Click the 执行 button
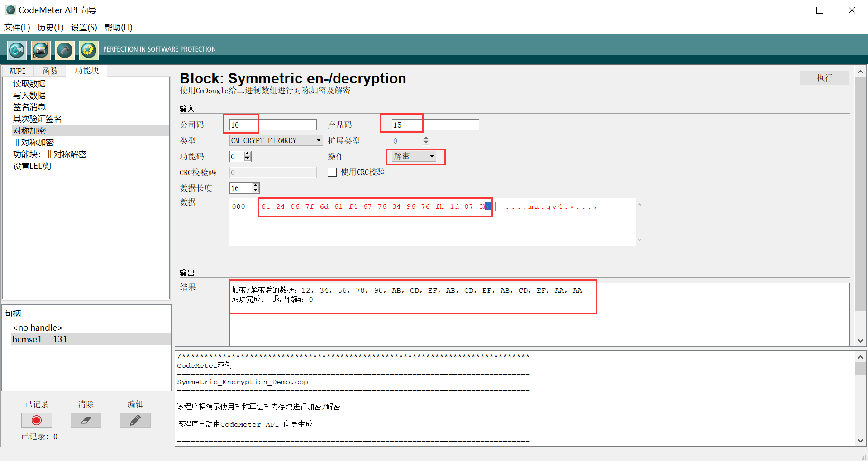868x461 pixels. tap(824, 78)
